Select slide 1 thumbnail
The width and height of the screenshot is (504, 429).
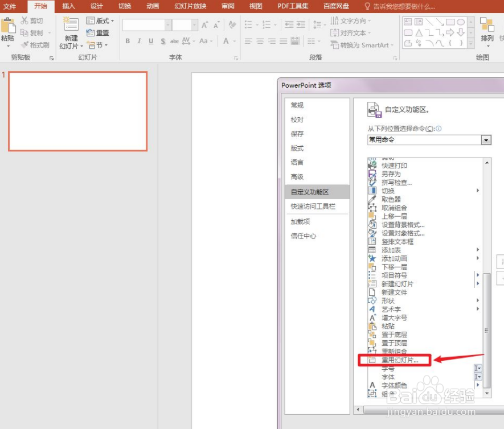click(78, 111)
